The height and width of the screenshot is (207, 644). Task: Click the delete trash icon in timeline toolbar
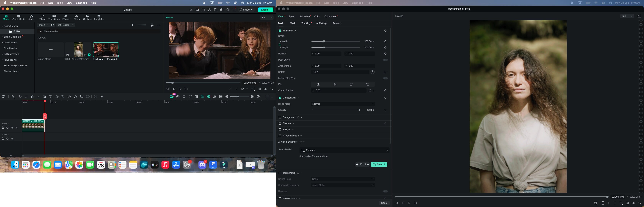[33, 97]
